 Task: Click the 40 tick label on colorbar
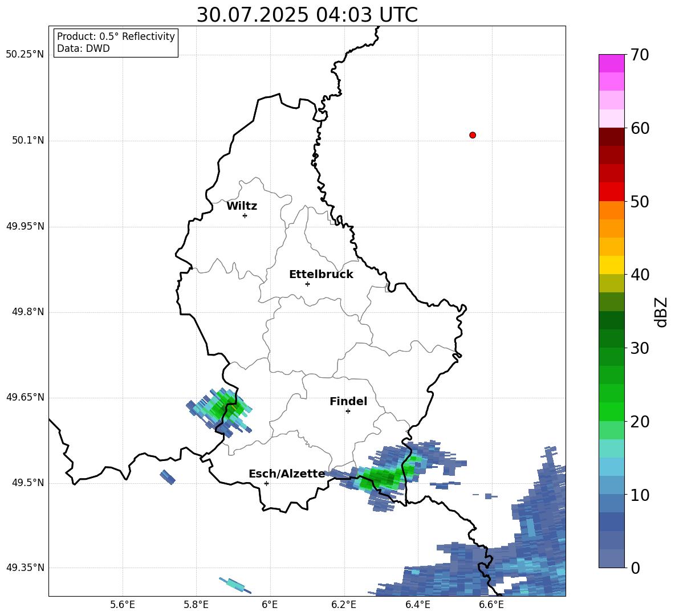[x=640, y=275]
